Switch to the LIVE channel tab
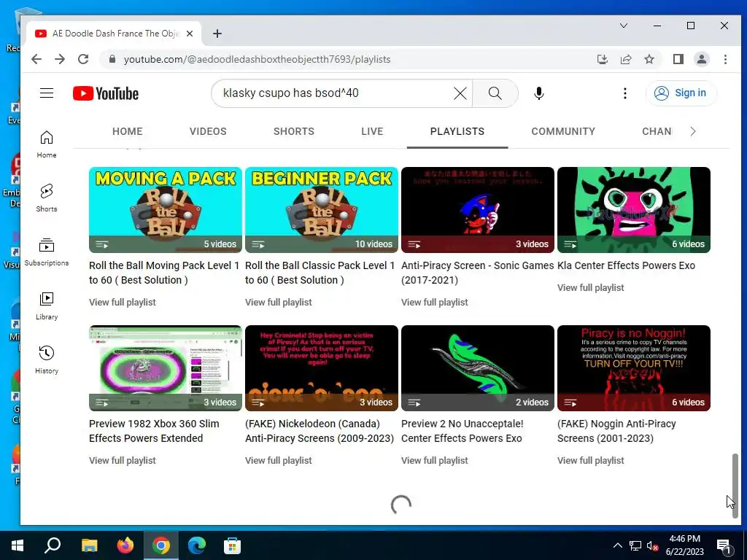 (x=372, y=131)
